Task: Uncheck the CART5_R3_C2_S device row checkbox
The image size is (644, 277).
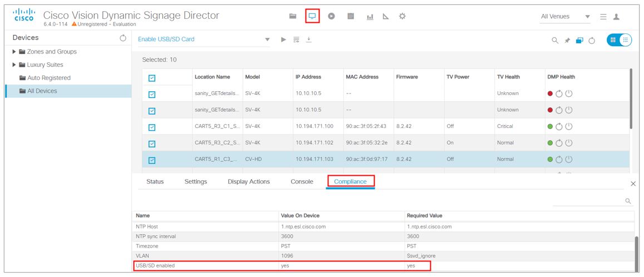Action: [x=151, y=144]
